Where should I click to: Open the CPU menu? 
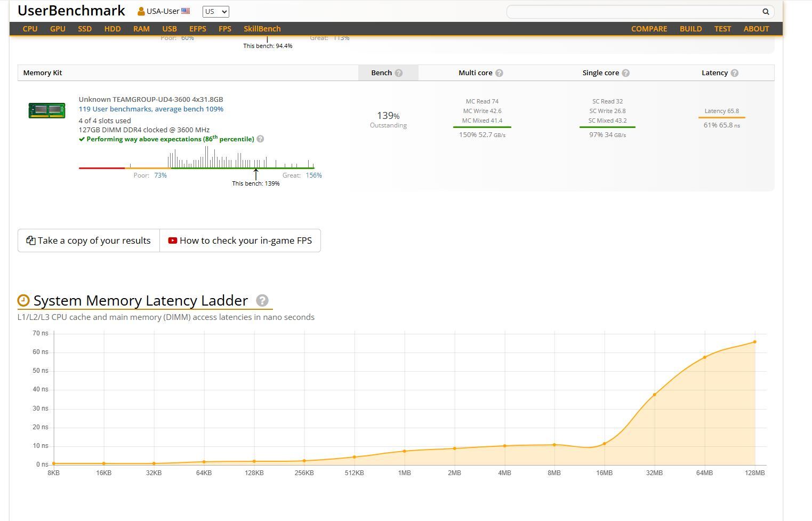[x=30, y=29]
